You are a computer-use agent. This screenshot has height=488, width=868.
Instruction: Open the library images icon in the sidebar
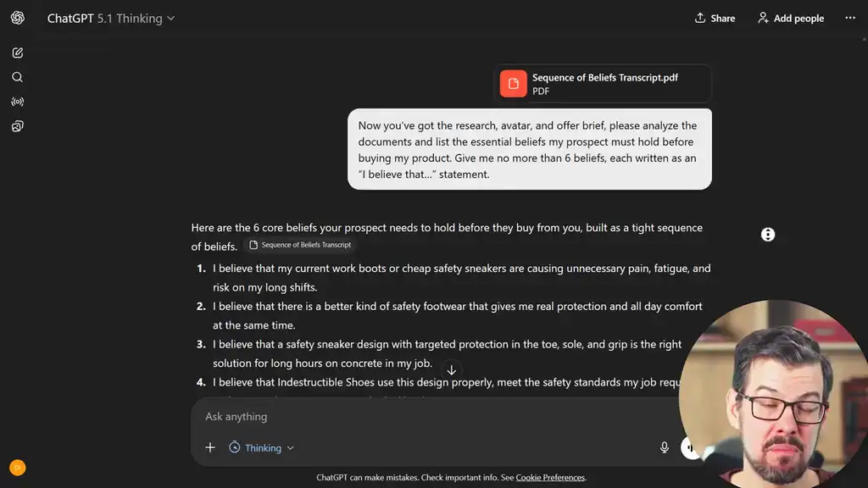tap(17, 126)
